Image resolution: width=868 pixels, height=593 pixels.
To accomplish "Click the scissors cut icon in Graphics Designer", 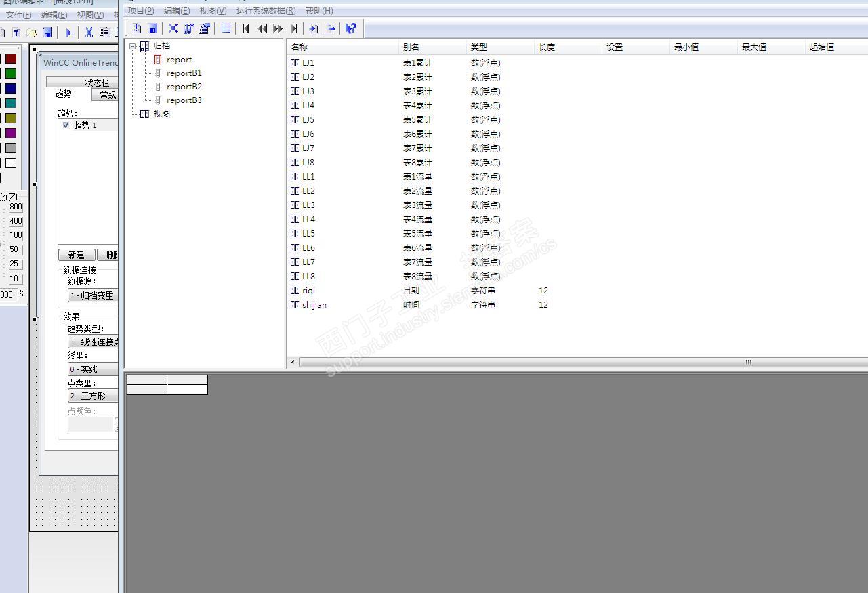I will (89, 33).
